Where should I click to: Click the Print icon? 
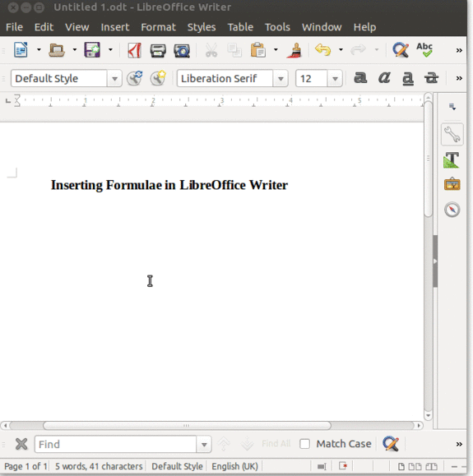coord(158,50)
